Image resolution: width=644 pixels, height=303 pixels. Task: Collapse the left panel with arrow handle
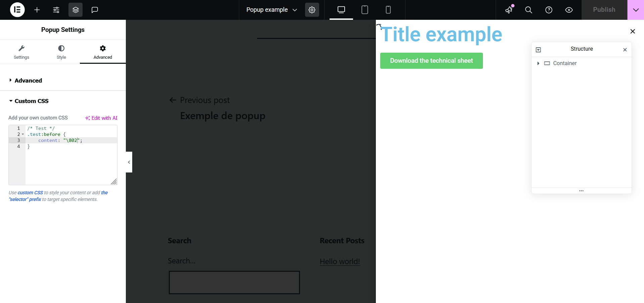tap(129, 162)
